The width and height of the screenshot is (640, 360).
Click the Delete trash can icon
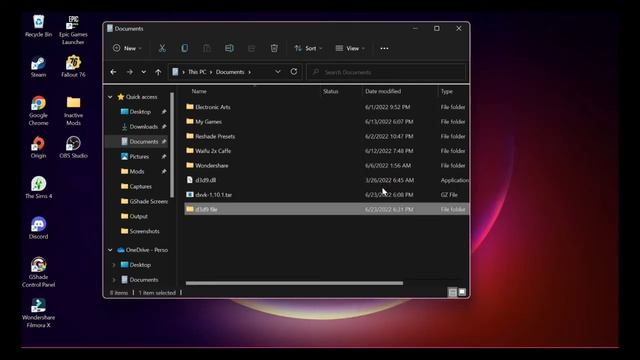click(x=274, y=48)
